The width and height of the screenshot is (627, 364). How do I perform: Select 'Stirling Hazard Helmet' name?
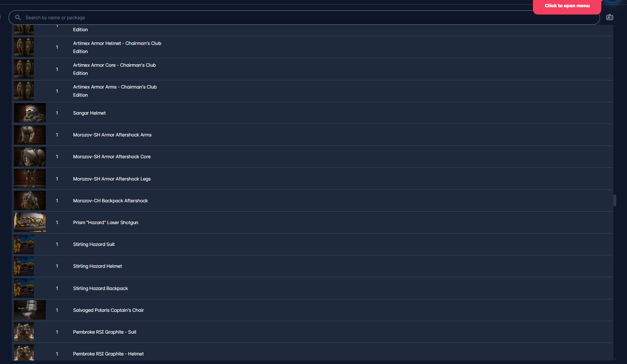[97, 266]
